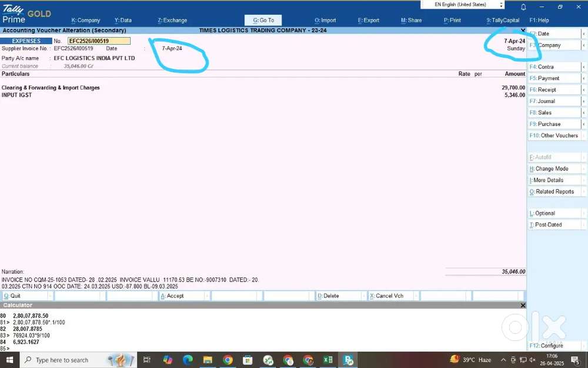Open File Explorer from the taskbar
The image size is (588, 368).
tap(208, 360)
